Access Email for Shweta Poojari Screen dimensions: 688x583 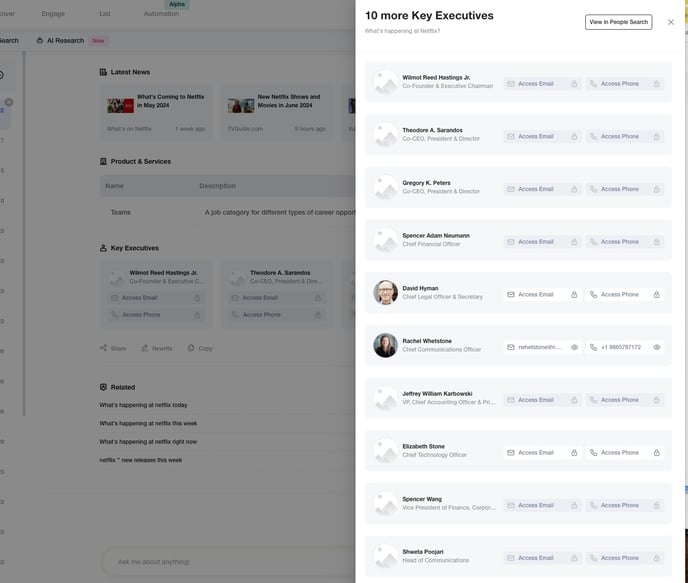(543, 558)
